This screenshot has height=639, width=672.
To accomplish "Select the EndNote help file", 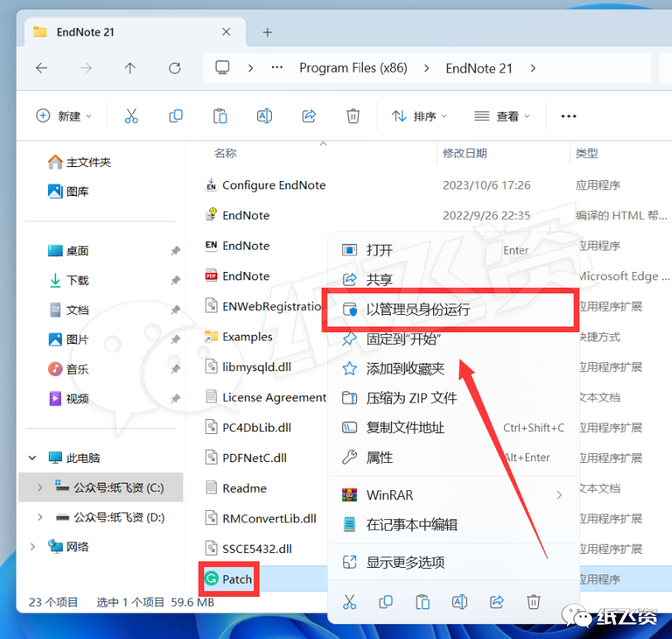I will (237, 215).
